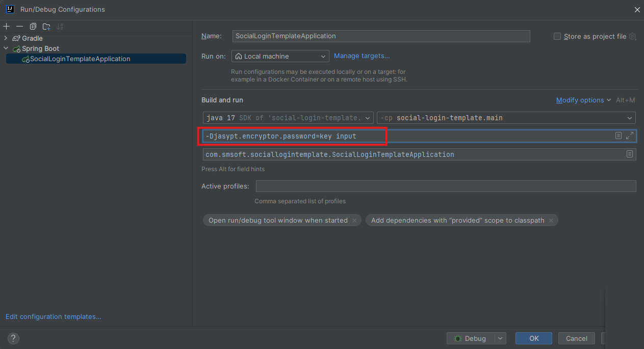Create a new configuration folder
This screenshot has height=349, width=644.
coord(46,26)
